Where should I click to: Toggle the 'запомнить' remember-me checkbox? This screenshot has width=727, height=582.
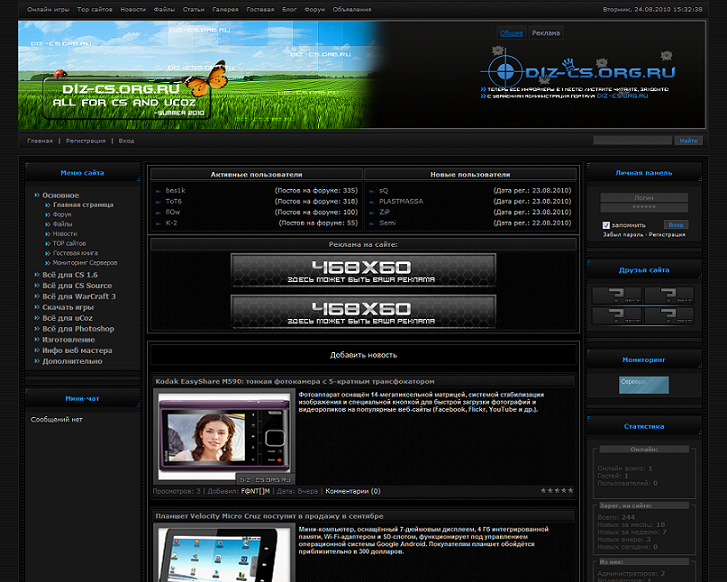(x=606, y=225)
